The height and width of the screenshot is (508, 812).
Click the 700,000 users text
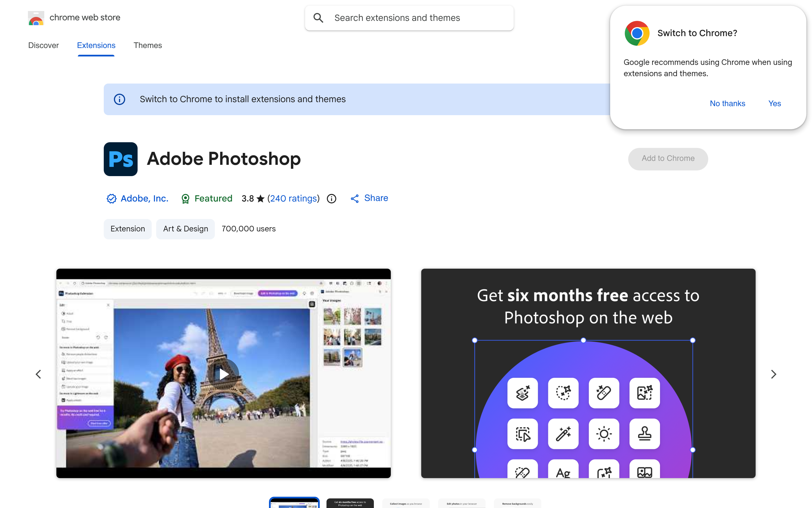(248, 229)
